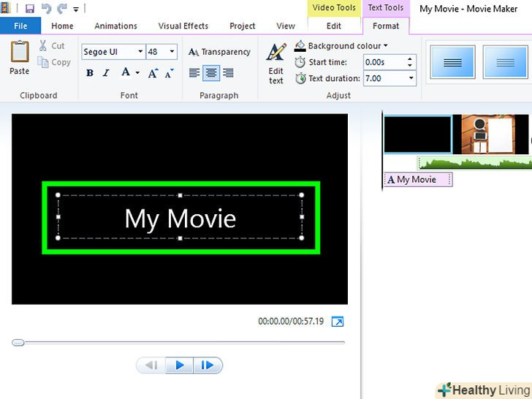Expand the Text duration dropdown
The height and width of the screenshot is (399, 532).
point(411,78)
